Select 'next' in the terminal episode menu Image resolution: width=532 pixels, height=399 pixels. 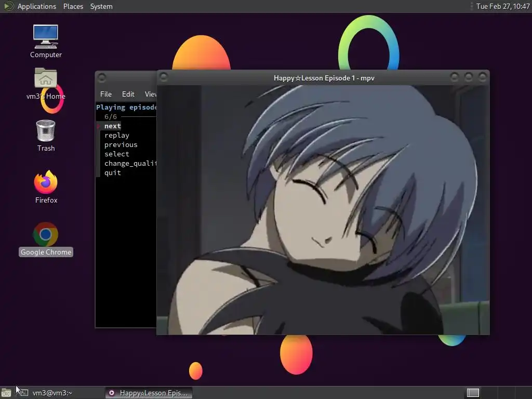coord(112,126)
